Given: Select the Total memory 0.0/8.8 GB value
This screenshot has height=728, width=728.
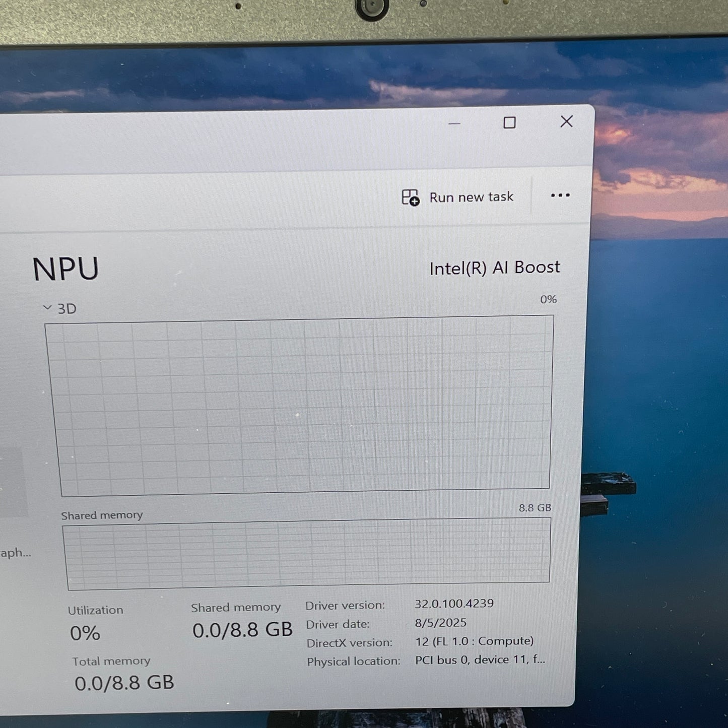Looking at the screenshot, I should [124, 683].
